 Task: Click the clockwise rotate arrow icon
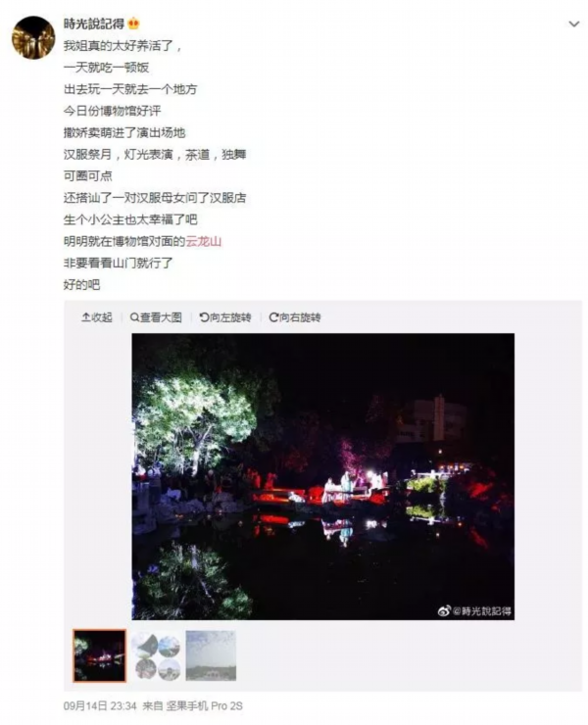[x=273, y=317]
